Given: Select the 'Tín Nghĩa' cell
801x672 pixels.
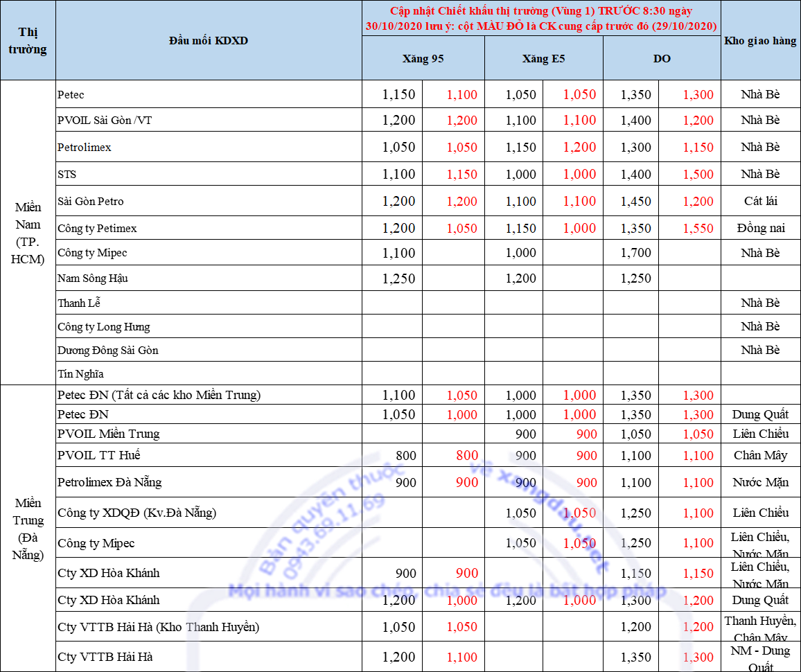Looking at the screenshot, I should [x=209, y=373].
